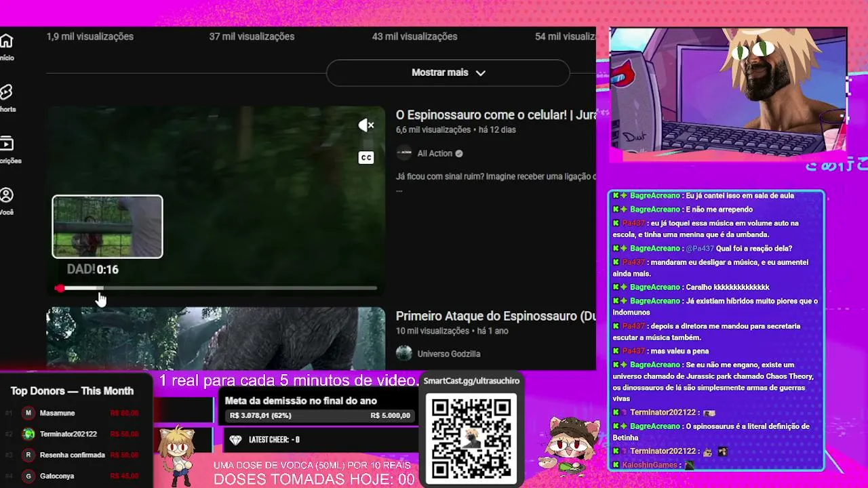The height and width of the screenshot is (488, 868).
Task: Click chat message 'E não me arrependo'
Action: 719,209
